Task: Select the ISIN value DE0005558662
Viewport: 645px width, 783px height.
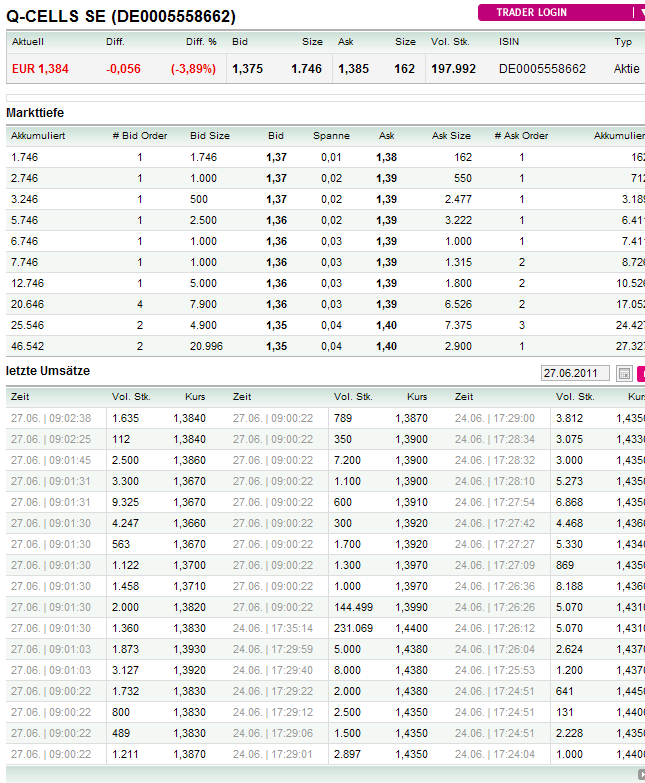Action: pos(542,69)
